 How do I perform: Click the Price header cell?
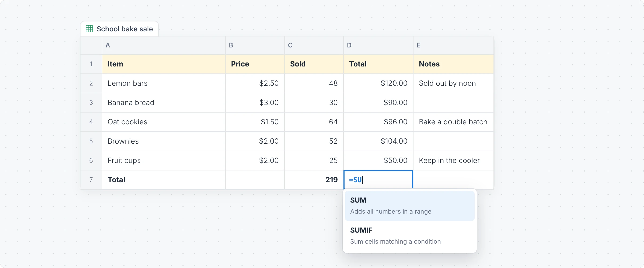(x=255, y=64)
